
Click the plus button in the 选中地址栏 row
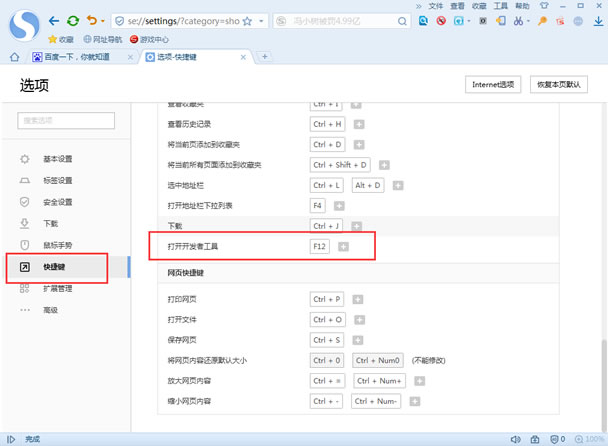tap(398, 185)
